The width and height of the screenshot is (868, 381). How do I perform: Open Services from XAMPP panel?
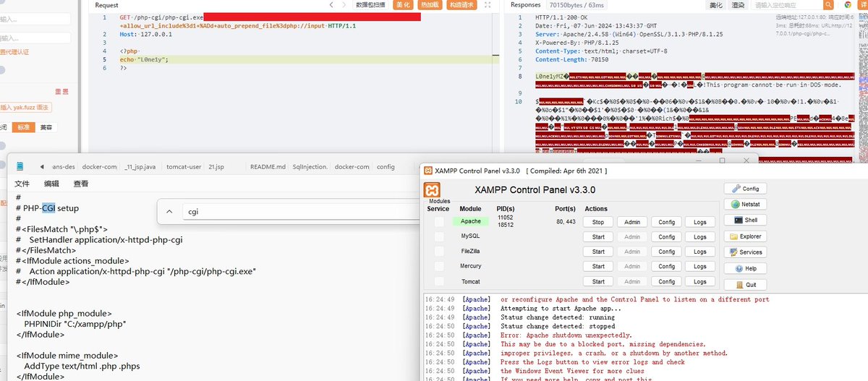pos(744,252)
